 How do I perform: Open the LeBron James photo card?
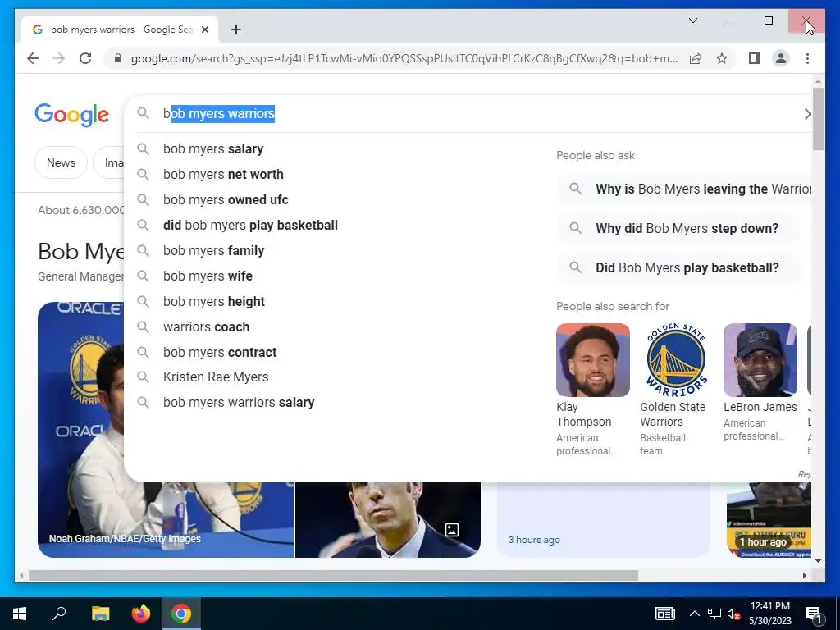760,360
